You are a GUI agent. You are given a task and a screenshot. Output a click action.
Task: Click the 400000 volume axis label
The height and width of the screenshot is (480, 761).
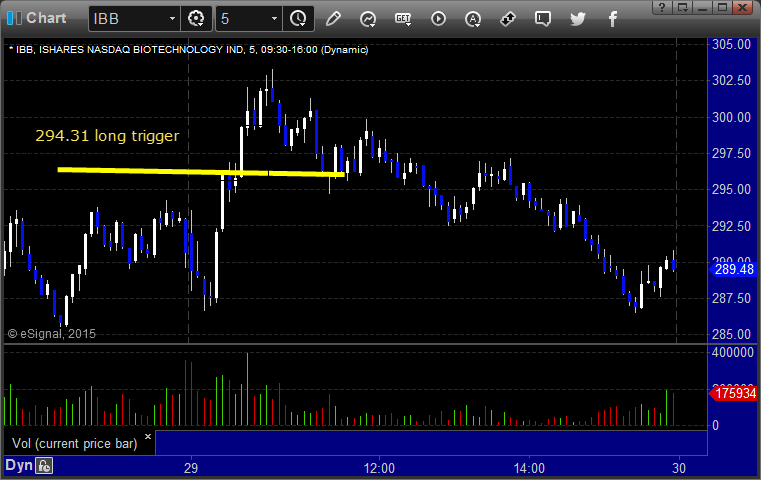pyautogui.click(x=733, y=352)
